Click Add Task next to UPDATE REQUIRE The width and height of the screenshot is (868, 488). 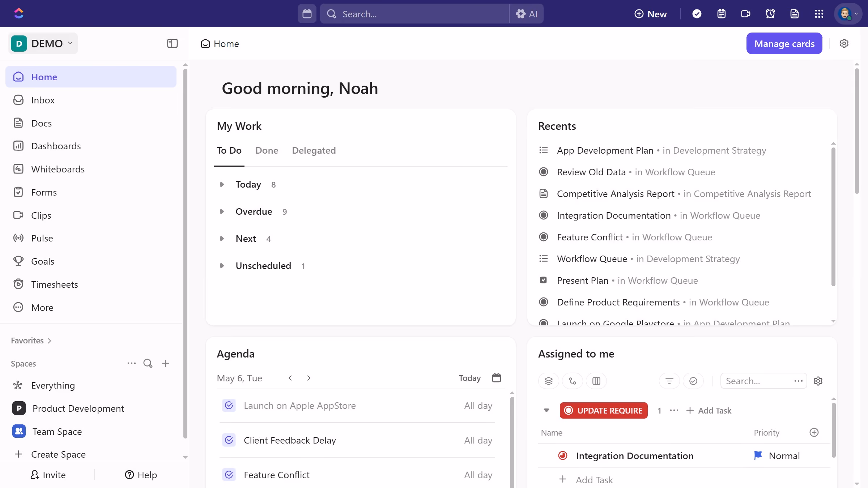709,410
